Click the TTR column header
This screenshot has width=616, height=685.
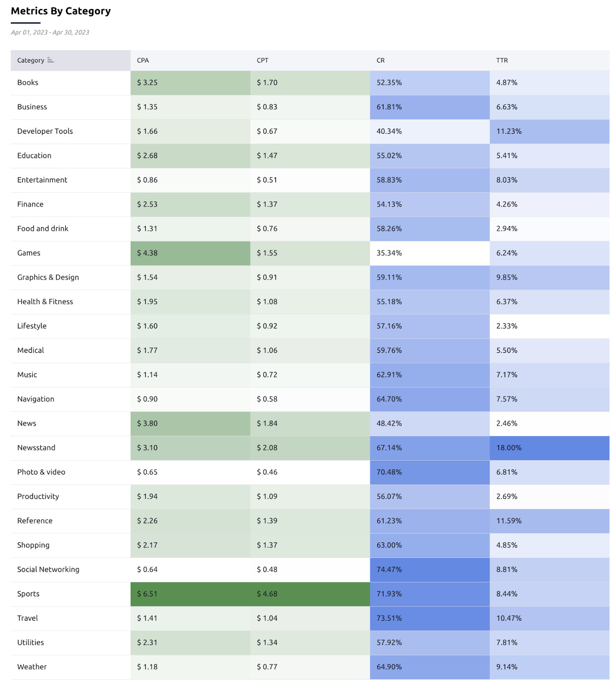point(502,60)
